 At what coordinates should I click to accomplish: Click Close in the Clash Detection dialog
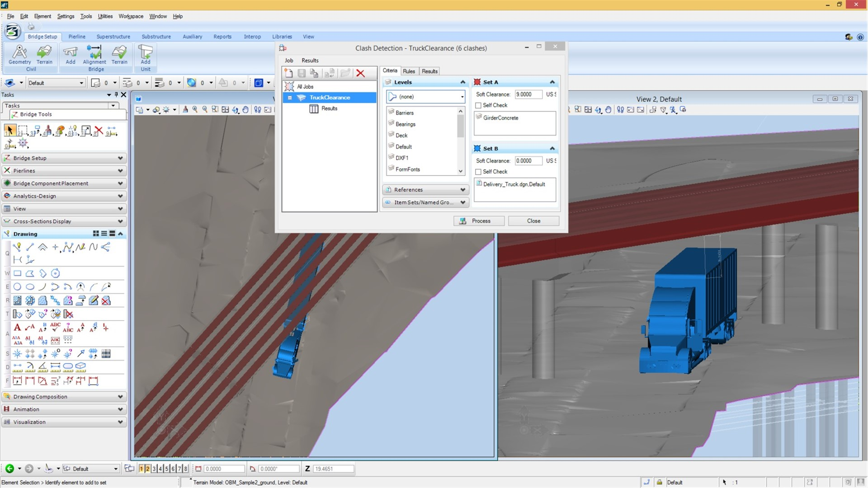pos(533,221)
